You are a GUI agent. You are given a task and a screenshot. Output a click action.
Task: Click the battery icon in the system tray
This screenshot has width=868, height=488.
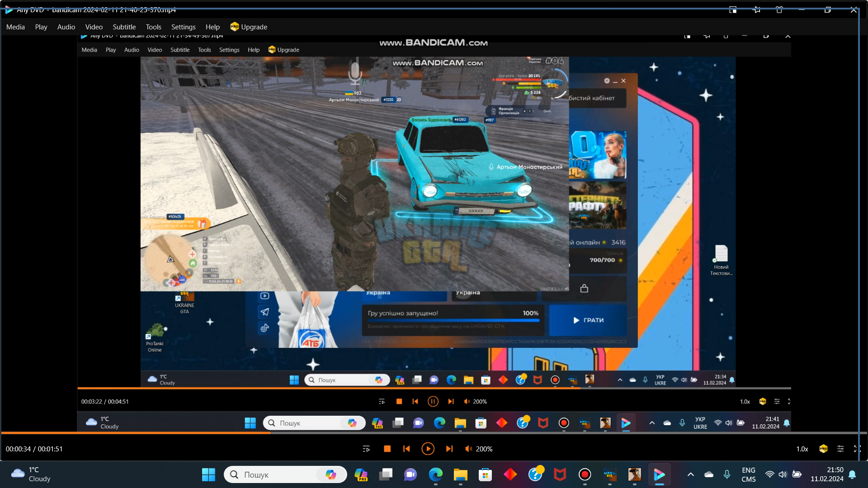[x=797, y=474]
